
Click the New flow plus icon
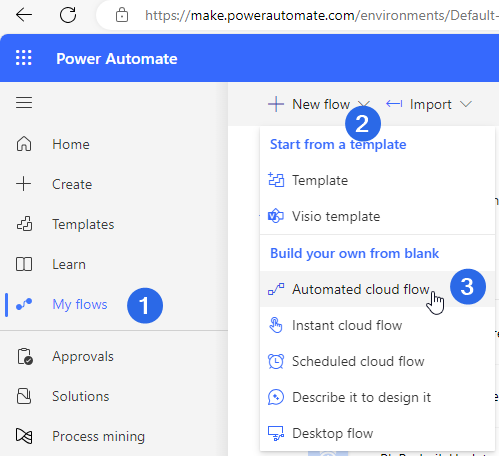[x=276, y=104]
